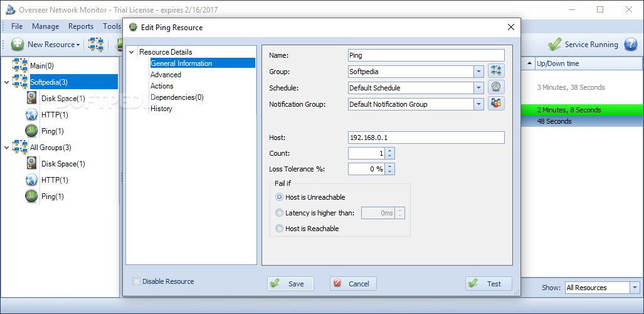The width and height of the screenshot is (644, 314).
Task: Click the Edit Ping Resource dialog title icon
Action: [133, 27]
